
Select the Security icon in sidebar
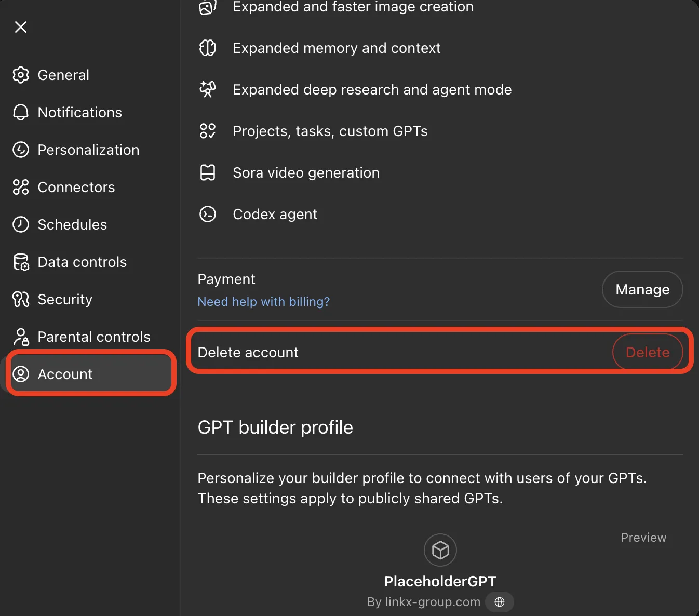[x=21, y=299]
